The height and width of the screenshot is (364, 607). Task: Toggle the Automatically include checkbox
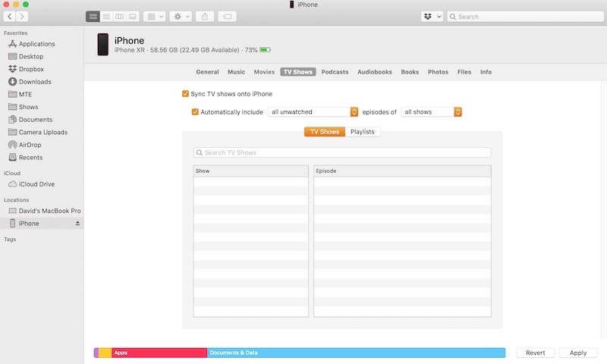[195, 112]
